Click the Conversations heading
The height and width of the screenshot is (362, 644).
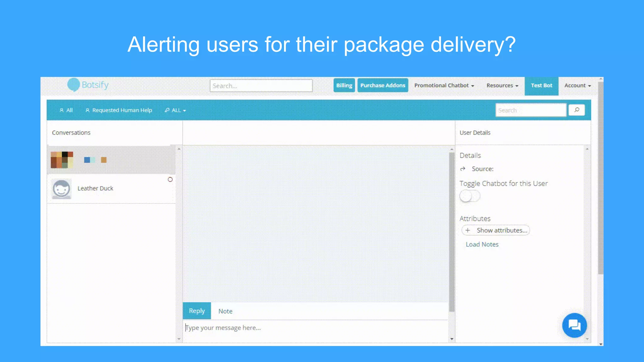pyautogui.click(x=71, y=133)
